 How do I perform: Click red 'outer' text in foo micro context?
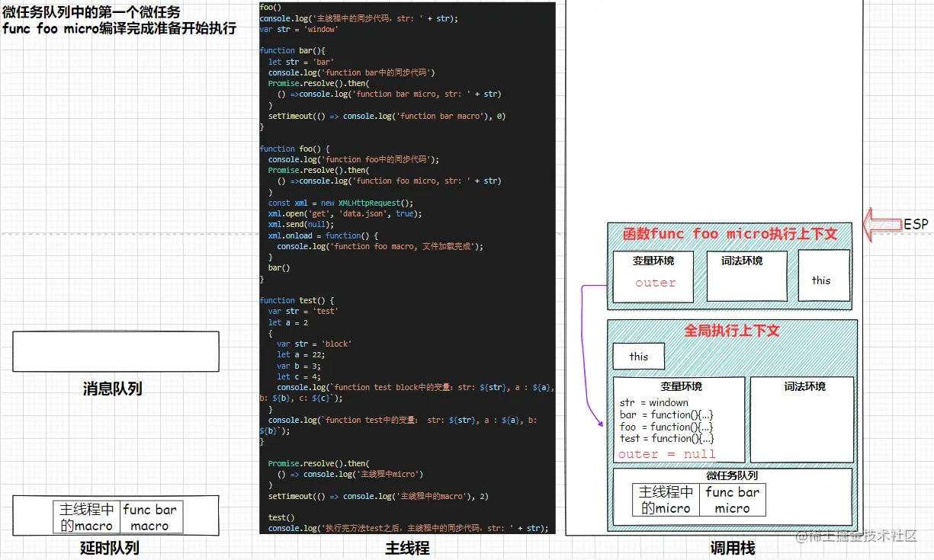tap(656, 283)
